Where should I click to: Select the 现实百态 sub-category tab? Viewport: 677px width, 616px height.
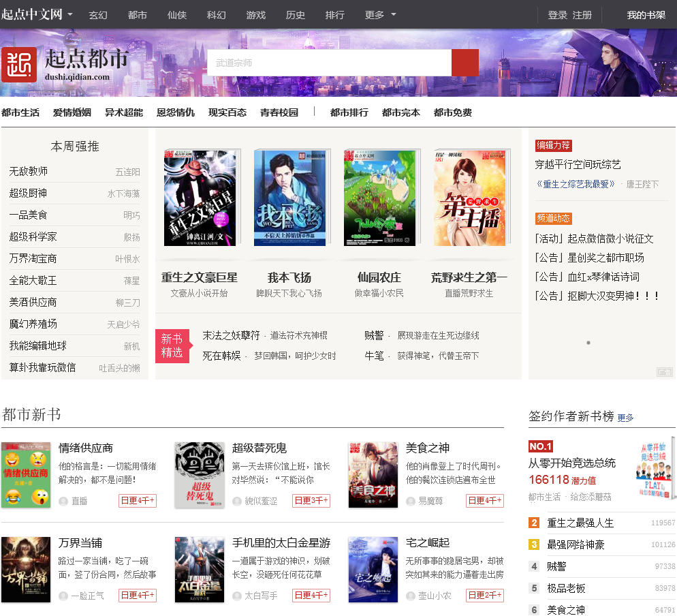click(227, 112)
